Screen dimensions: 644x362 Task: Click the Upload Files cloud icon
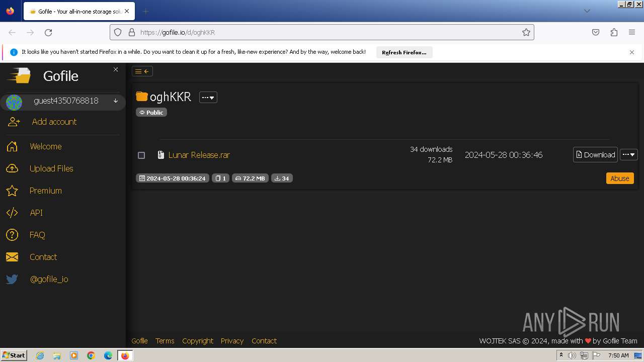pos(12,168)
